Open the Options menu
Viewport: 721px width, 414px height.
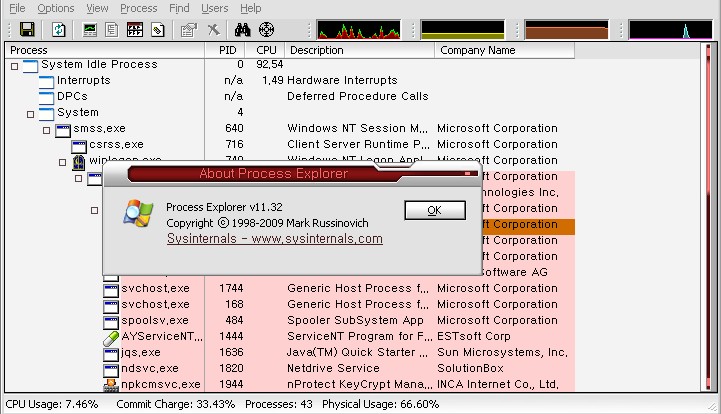pyautogui.click(x=56, y=8)
